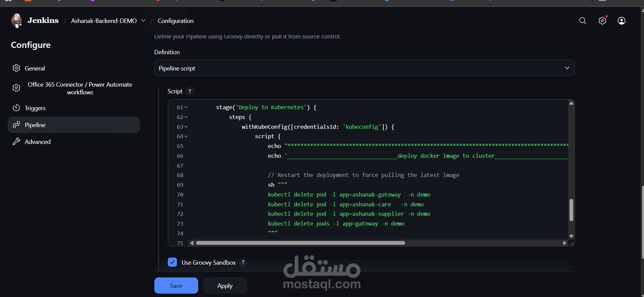
Task: Open Groovy Sandbox help question mark
Action: (x=243, y=262)
